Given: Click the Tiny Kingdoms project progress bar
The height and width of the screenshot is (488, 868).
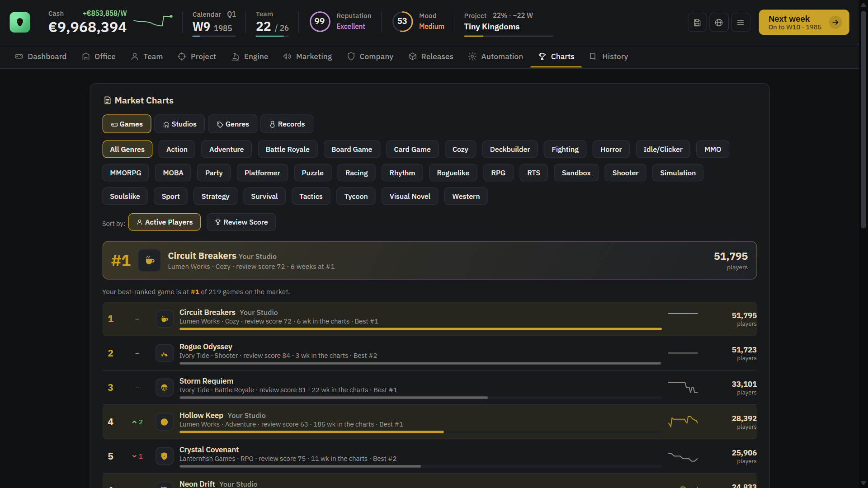Looking at the screenshot, I should [509, 36].
